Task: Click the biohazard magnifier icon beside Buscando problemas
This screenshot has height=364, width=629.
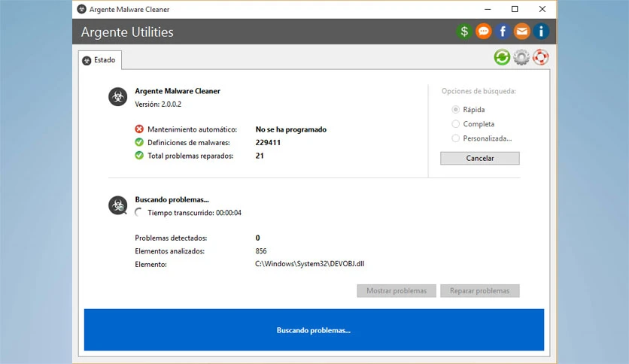Action: pyautogui.click(x=118, y=205)
